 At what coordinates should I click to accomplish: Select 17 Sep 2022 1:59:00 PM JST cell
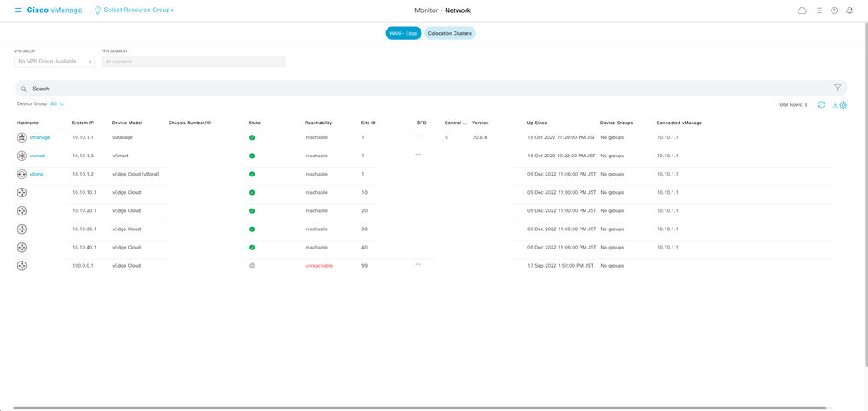[x=560, y=266]
